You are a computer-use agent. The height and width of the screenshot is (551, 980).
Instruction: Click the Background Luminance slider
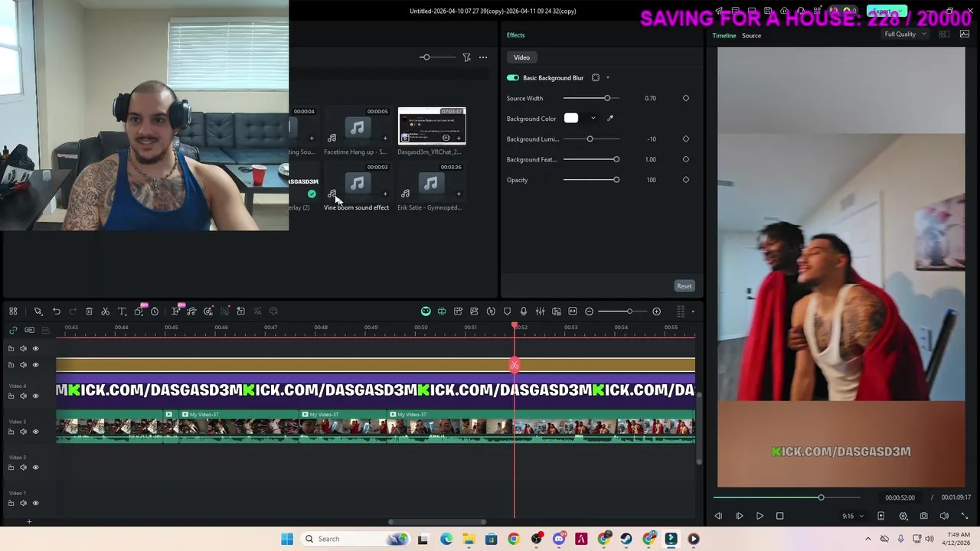coord(591,139)
